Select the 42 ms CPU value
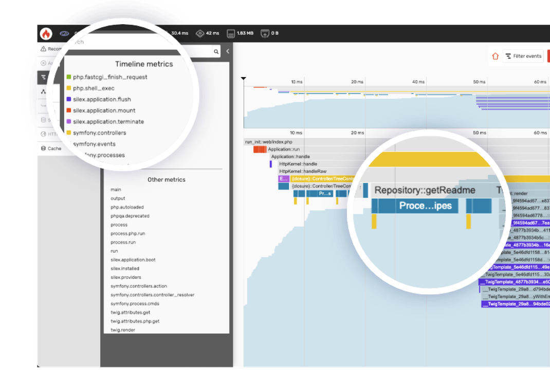The width and height of the screenshot is (550, 392). 213,33
